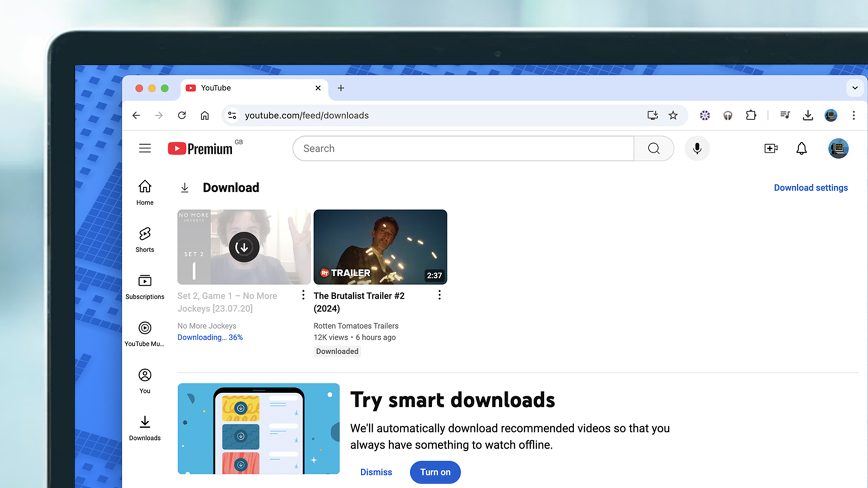Click the Downloading… 36% status
This screenshot has height=488, width=868.
[210, 337]
